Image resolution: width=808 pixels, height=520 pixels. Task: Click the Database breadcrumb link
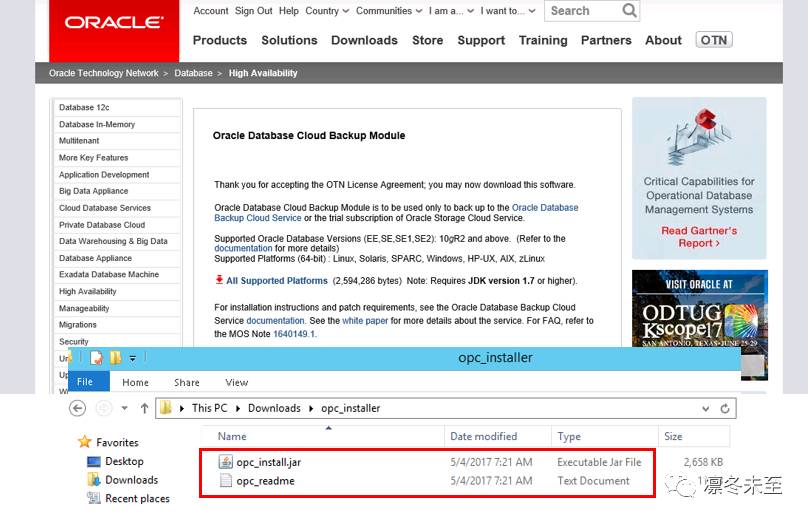pyautogui.click(x=193, y=73)
